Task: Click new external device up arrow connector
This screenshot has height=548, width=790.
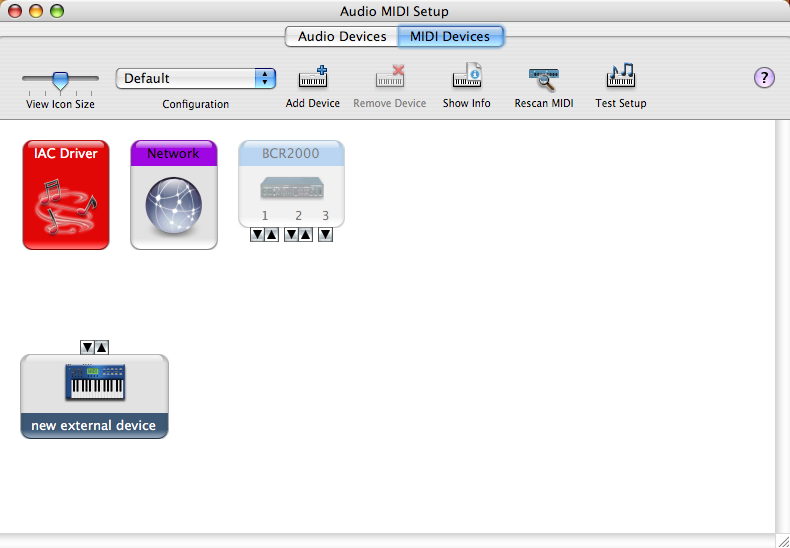Action: point(101,347)
